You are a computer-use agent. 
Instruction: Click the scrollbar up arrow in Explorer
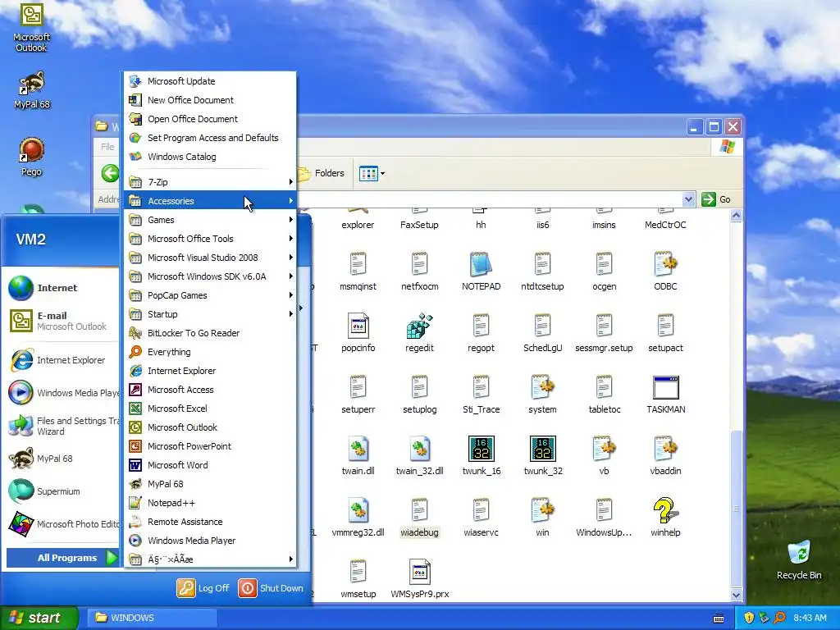(x=736, y=216)
